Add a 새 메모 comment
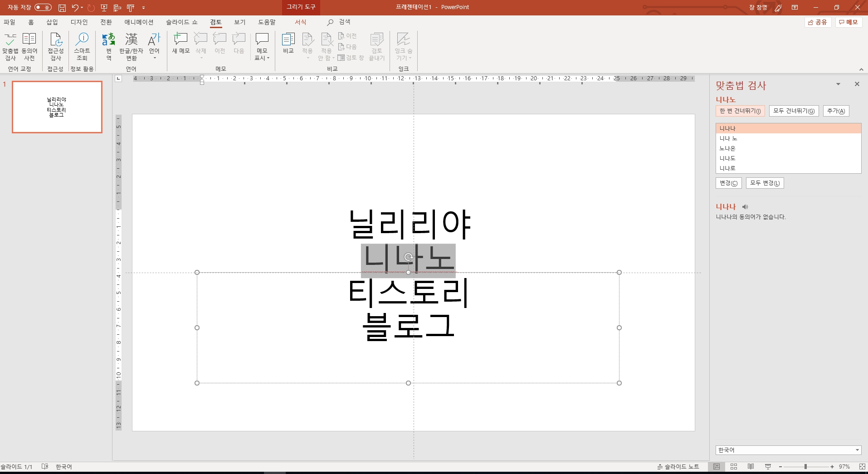 tap(181, 44)
